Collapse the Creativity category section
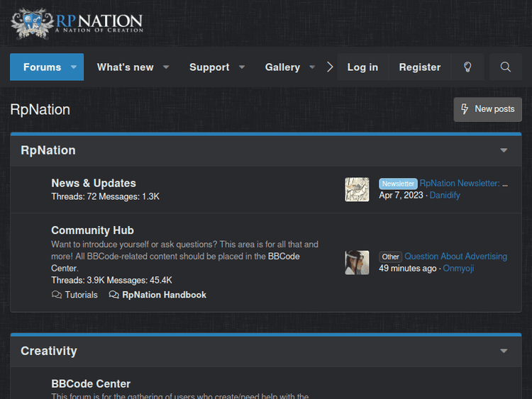Screen dimensions: 532x399 (x=504, y=351)
